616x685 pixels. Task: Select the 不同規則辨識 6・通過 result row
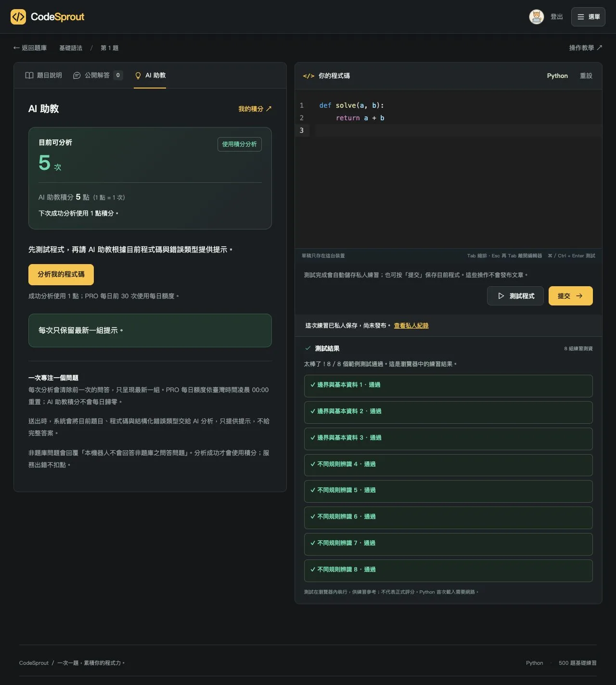click(449, 518)
